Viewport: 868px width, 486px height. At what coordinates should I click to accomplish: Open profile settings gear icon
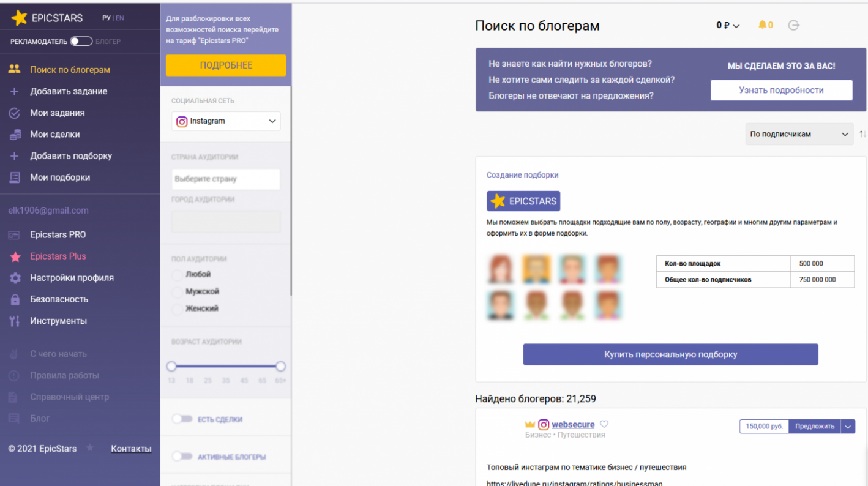15,278
